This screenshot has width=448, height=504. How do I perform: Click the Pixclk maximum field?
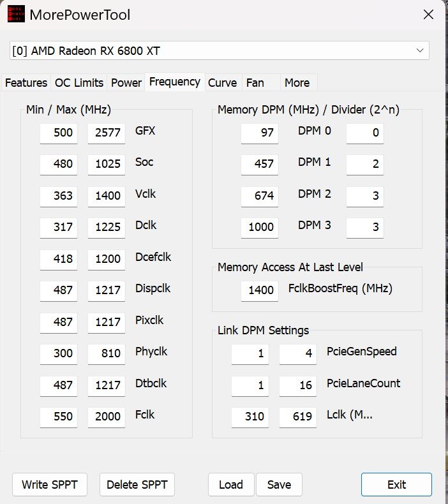coord(107,322)
